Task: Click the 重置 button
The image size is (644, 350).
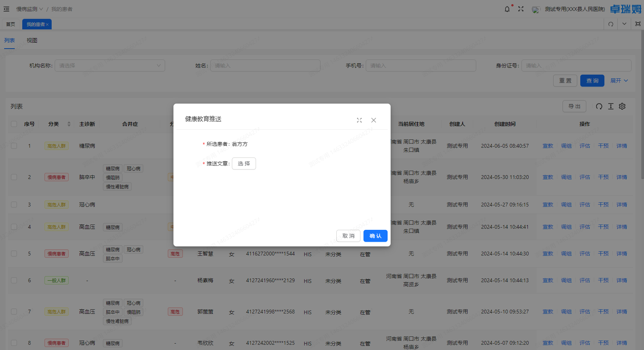Action: 565,81
